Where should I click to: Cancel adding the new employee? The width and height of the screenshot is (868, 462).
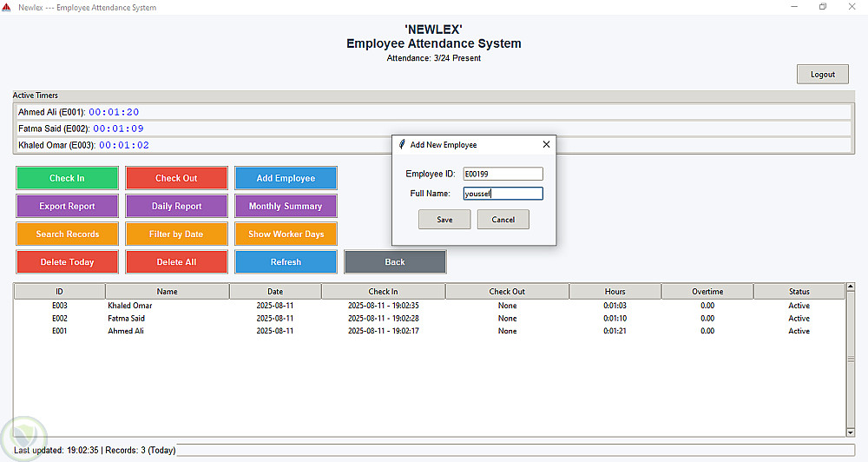tap(503, 220)
